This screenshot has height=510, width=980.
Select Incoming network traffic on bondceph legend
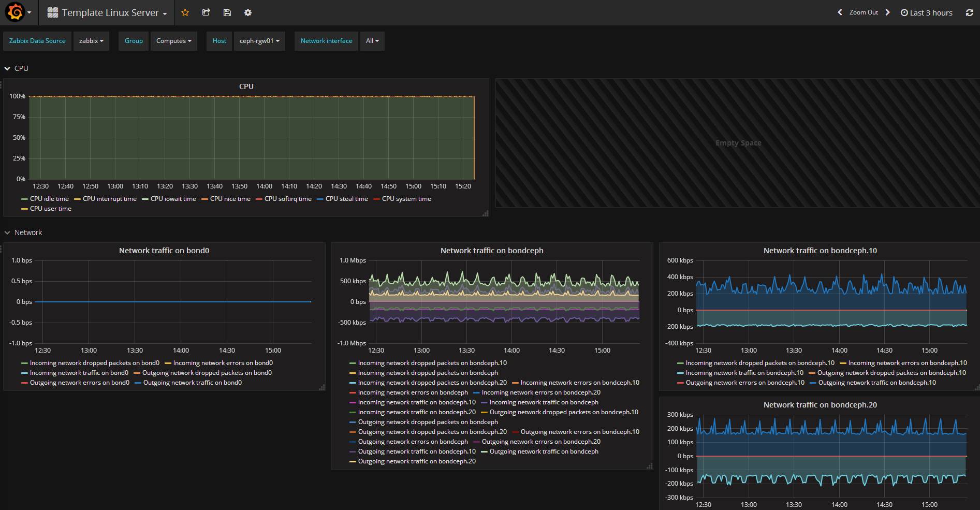(544, 402)
